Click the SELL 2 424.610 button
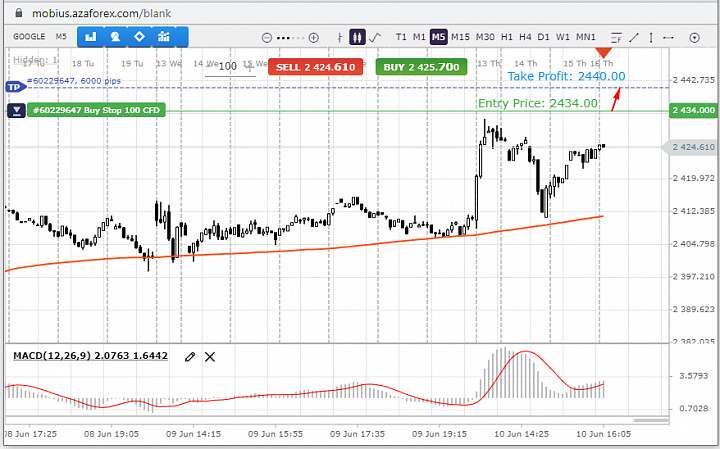Viewport: 720px width, 449px height. click(x=315, y=67)
